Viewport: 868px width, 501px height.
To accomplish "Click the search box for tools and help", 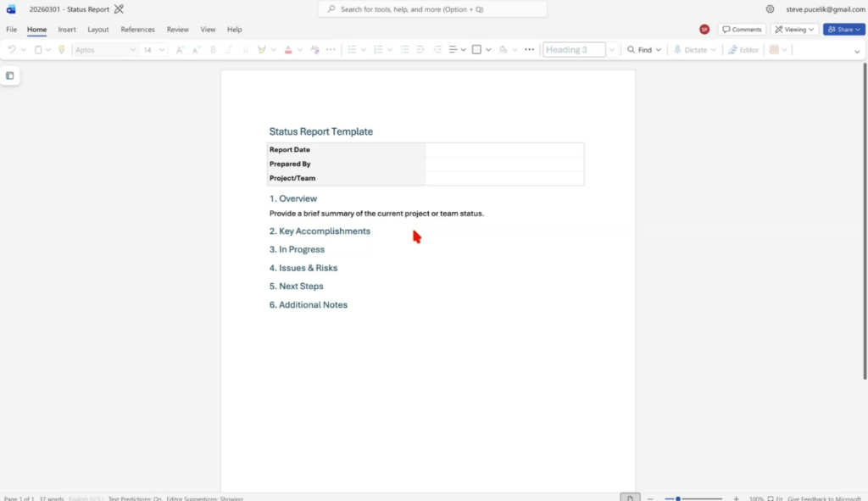I will click(432, 9).
